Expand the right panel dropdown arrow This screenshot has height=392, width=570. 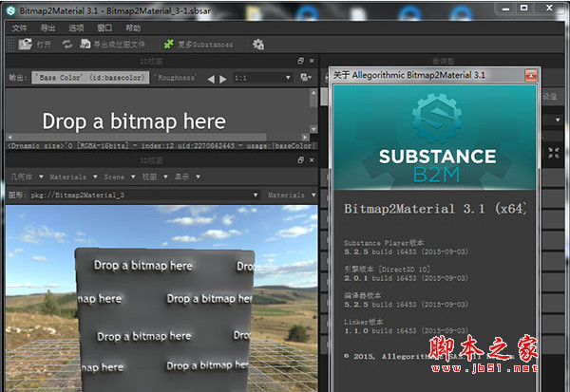tap(558, 120)
